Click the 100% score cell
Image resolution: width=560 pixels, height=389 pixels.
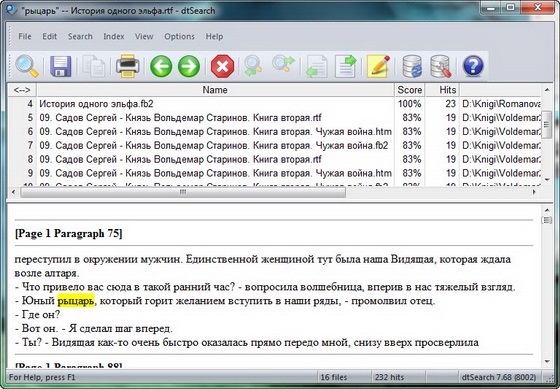(410, 104)
